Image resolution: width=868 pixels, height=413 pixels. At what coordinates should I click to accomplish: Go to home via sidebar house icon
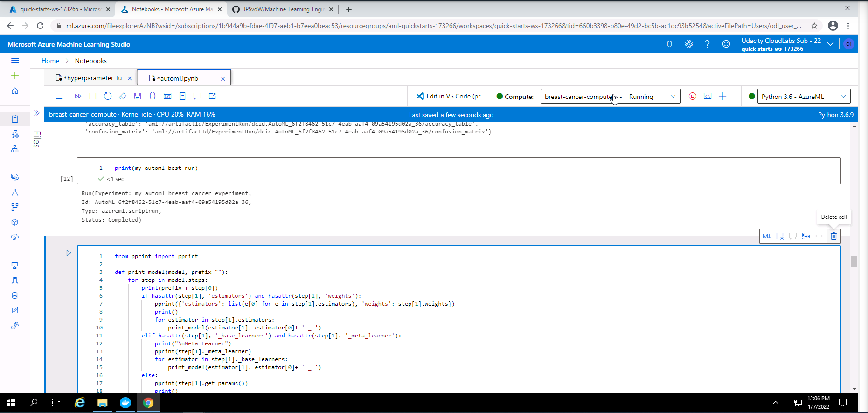(x=15, y=91)
